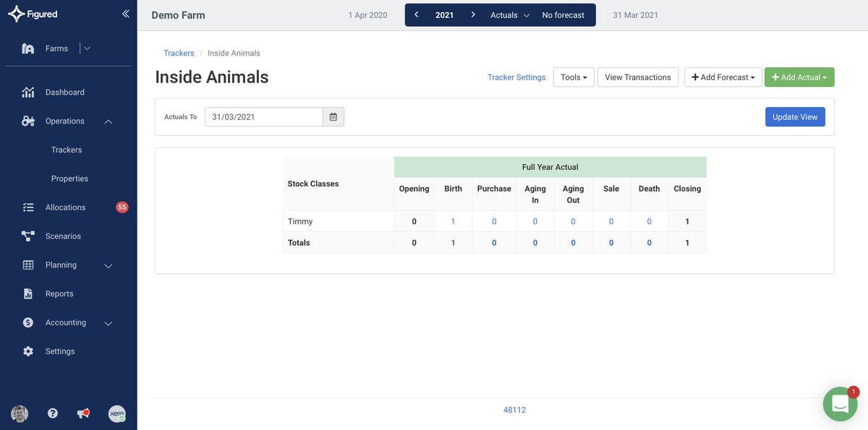The width and height of the screenshot is (868, 430).
Task: Click Timmy Birth value 1
Action: (454, 222)
